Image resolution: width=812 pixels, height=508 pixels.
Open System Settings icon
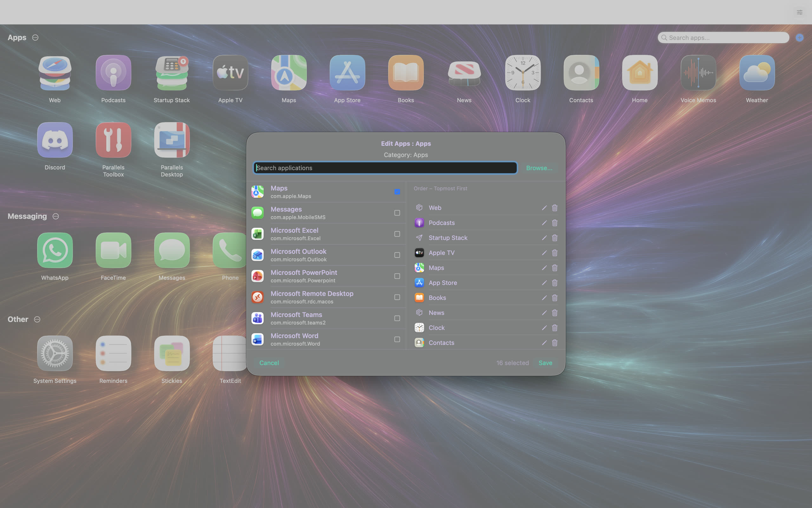(55, 353)
